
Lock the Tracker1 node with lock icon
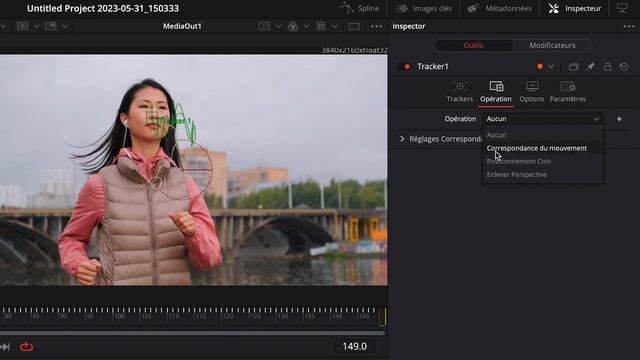[607, 67]
